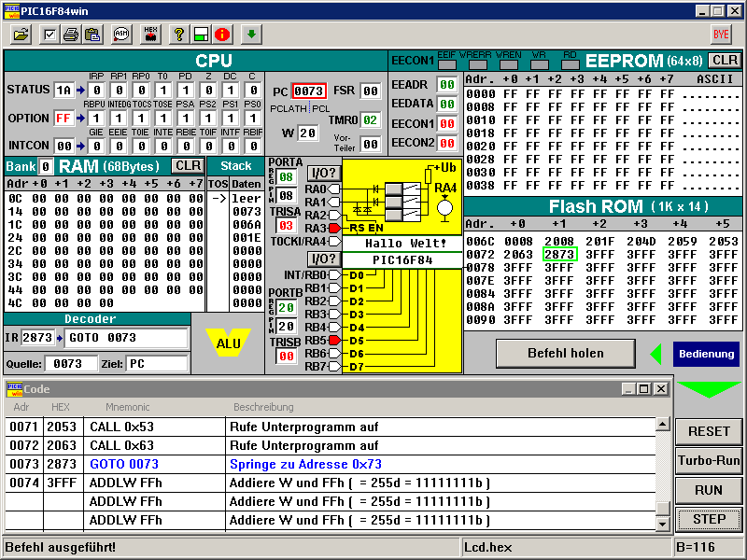Click the HEX file load icon
Viewport: 747px width, 560px height.
tap(149, 35)
